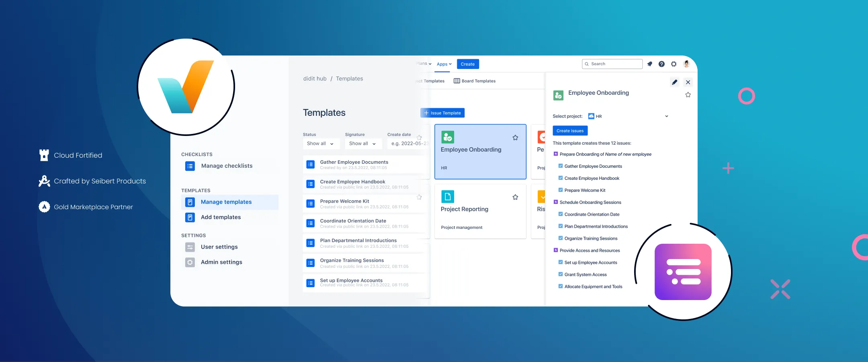Click the Create date input field

[x=408, y=144]
